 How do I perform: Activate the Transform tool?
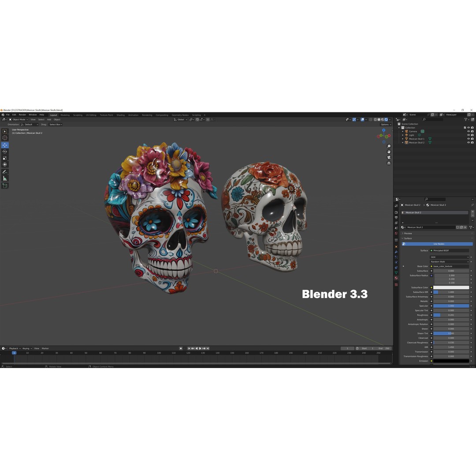coord(5,164)
